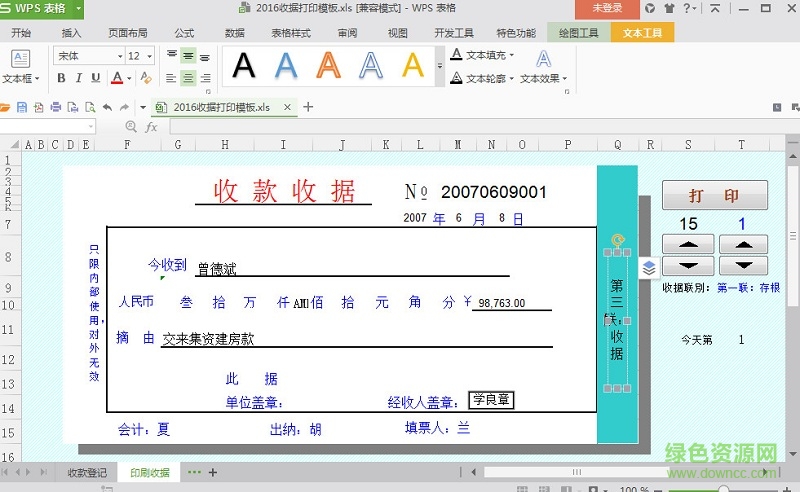Set vertical middle alignment
800x492 pixels.
pos(188,56)
